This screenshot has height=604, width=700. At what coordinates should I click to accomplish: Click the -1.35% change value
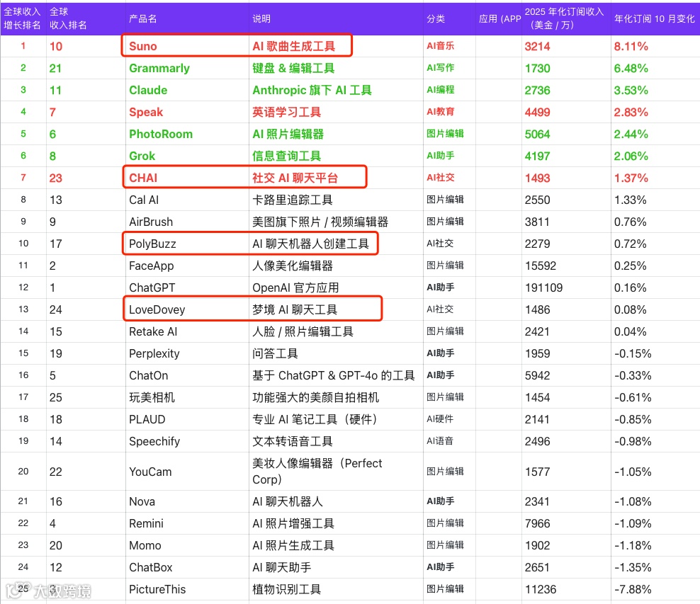click(633, 567)
